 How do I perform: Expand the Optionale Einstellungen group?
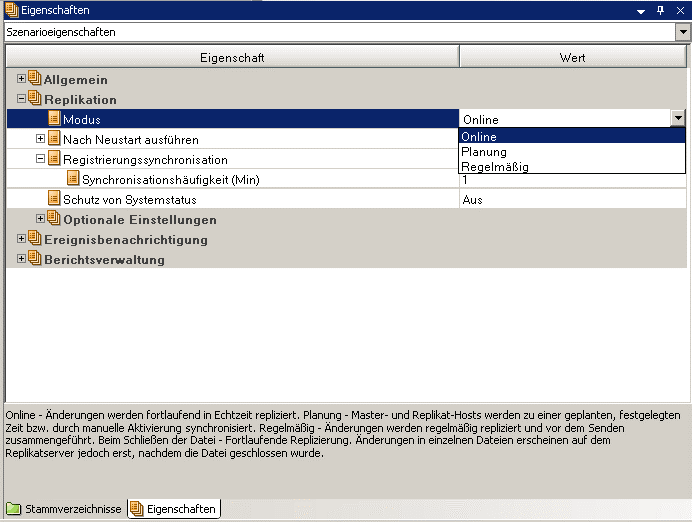[x=41, y=219]
